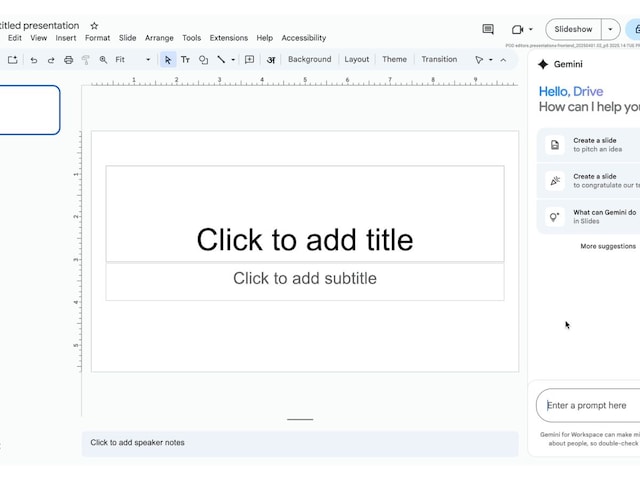Click More suggestions in the Gemini panel
This screenshot has height=480, width=640.
point(608,246)
